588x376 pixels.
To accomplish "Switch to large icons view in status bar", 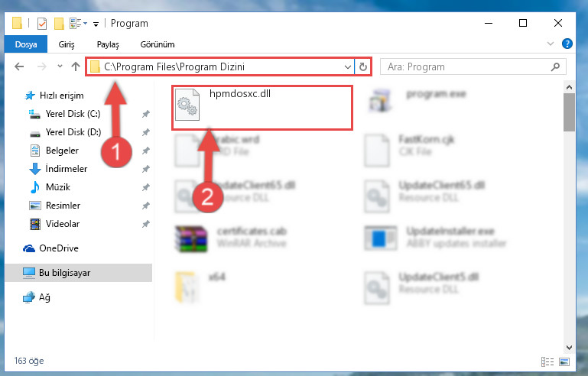I will [x=564, y=361].
